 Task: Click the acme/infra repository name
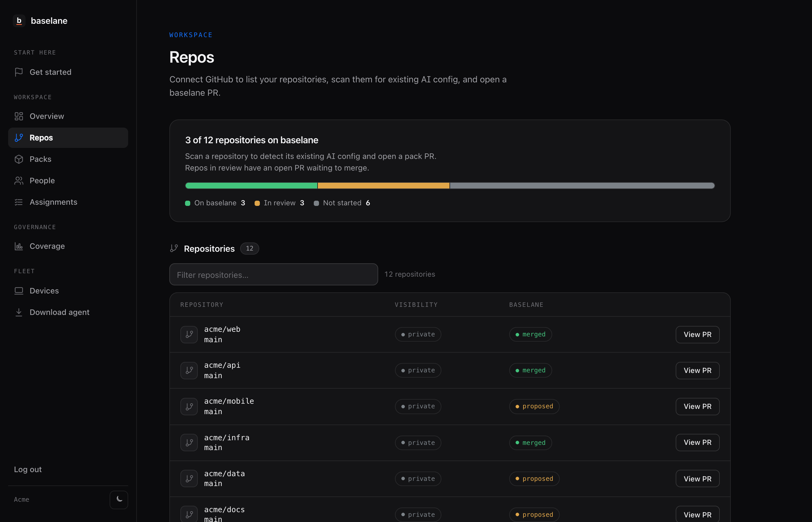pyautogui.click(x=227, y=438)
